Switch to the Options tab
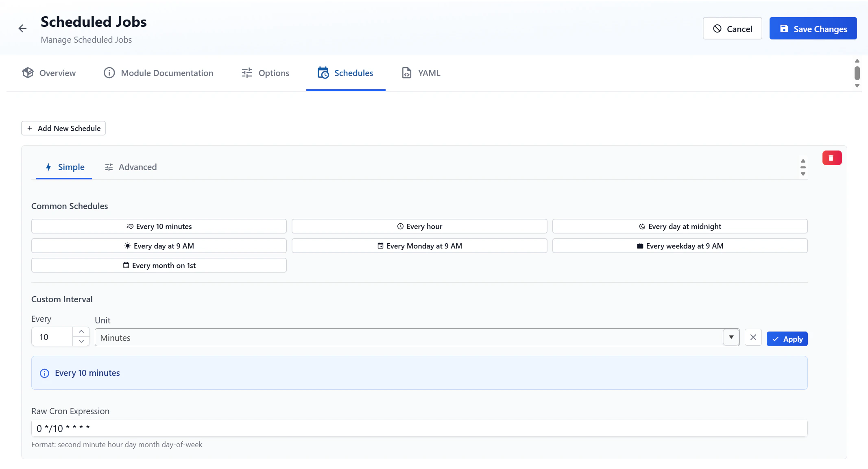The width and height of the screenshot is (868, 469). (x=265, y=73)
